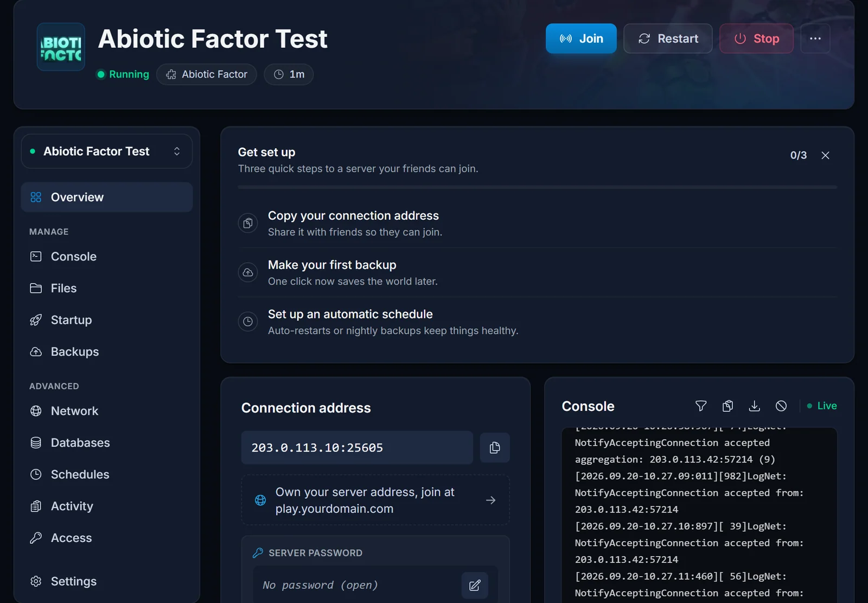Click the Get set up heading

click(x=266, y=153)
